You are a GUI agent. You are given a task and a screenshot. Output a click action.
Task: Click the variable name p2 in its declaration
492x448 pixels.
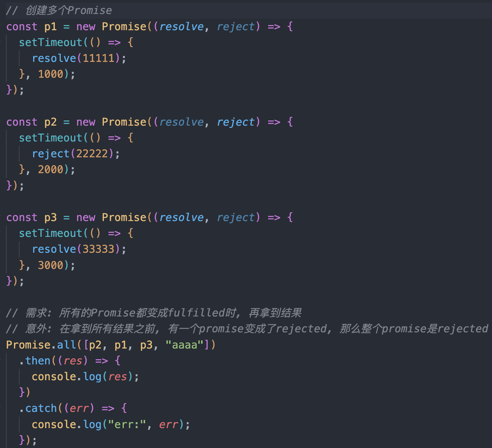pyautogui.click(x=50, y=122)
